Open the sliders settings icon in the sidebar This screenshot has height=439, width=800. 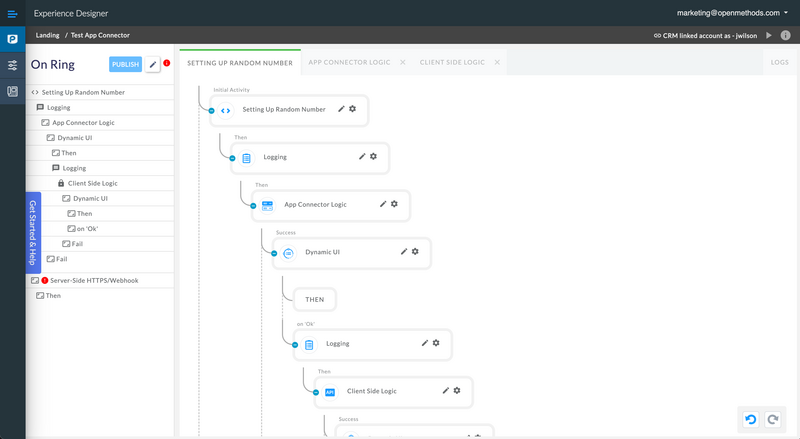tap(12, 65)
